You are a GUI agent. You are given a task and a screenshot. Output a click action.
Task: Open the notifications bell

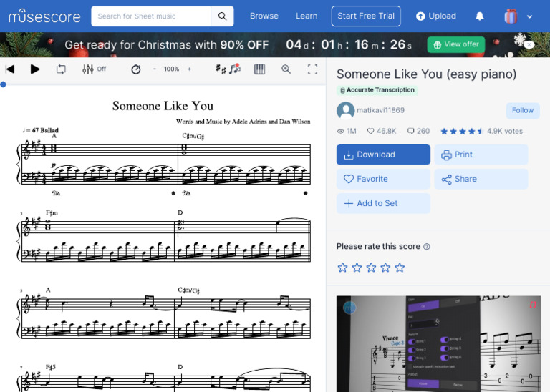point(480,16)
